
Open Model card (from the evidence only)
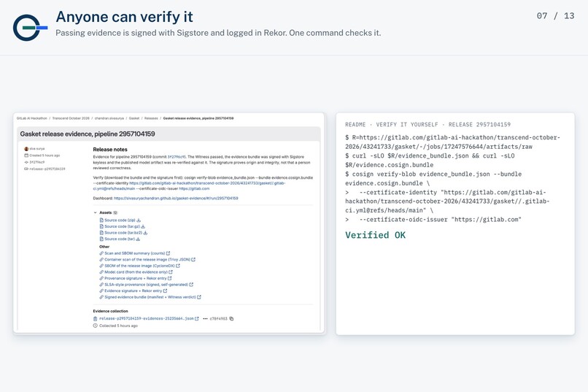[x=136, y=272]
